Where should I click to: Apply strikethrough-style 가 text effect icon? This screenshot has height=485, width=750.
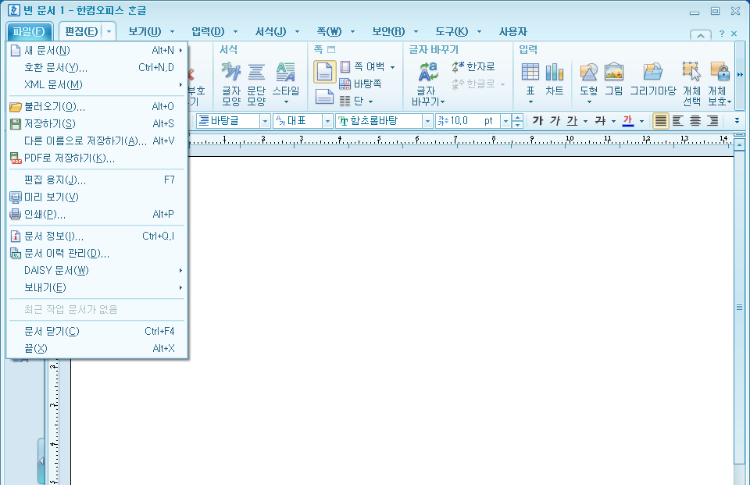click(600, 121)
